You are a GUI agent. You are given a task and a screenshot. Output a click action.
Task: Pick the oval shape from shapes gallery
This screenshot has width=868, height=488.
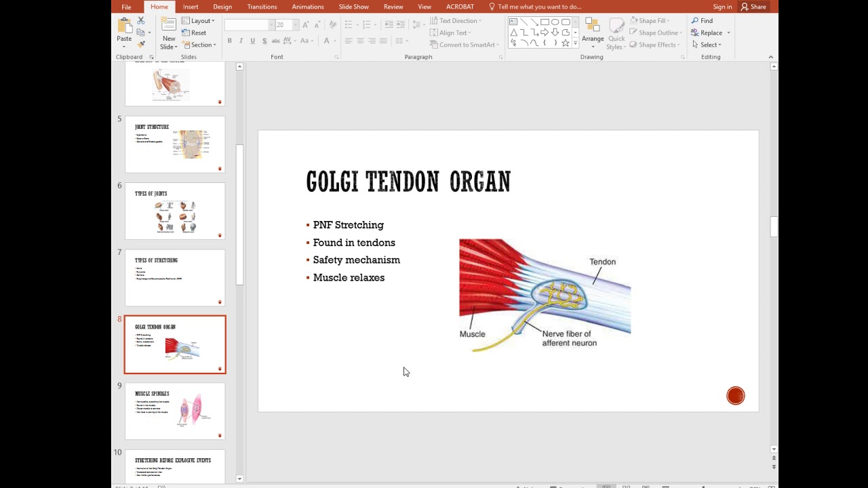(555, 22)
